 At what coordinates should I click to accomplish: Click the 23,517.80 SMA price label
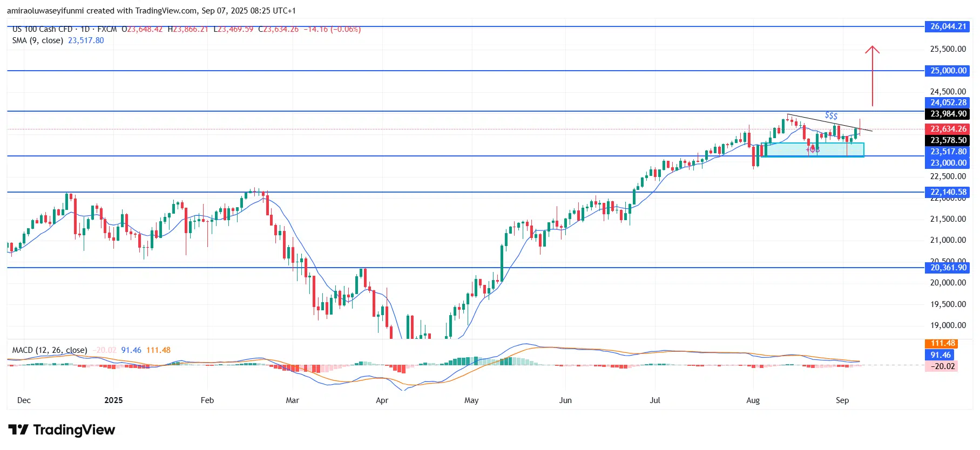coord(948,152)
